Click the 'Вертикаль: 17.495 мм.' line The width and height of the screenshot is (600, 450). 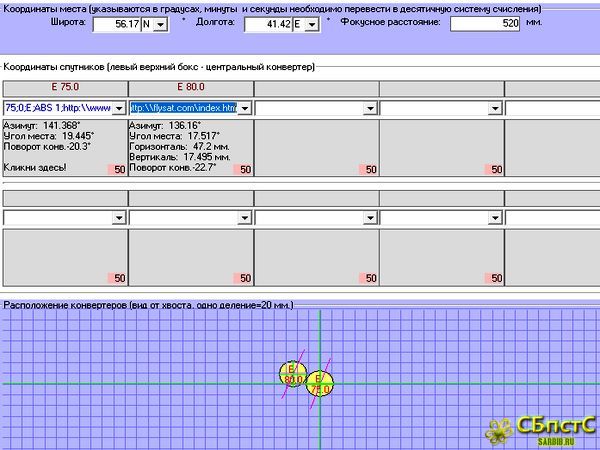pyautogui.click(x=180, y=157)
